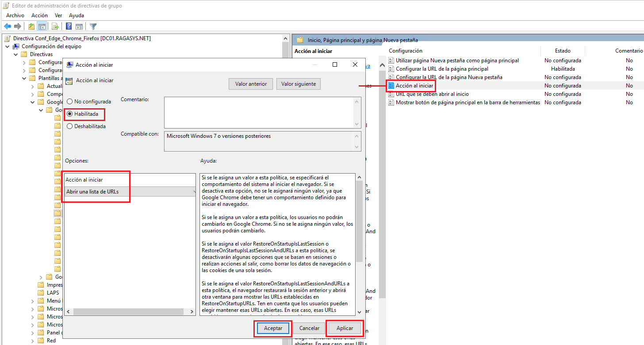Viewport: 644px width, 345px height.
Task: Click the show/hide action pane toolbar icon
Action: [80, 26]
